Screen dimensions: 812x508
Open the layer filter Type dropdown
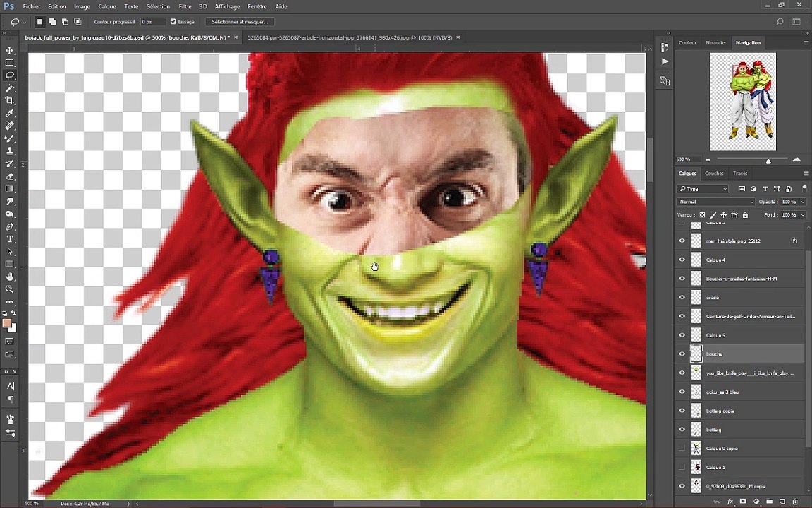click(703, 188)
